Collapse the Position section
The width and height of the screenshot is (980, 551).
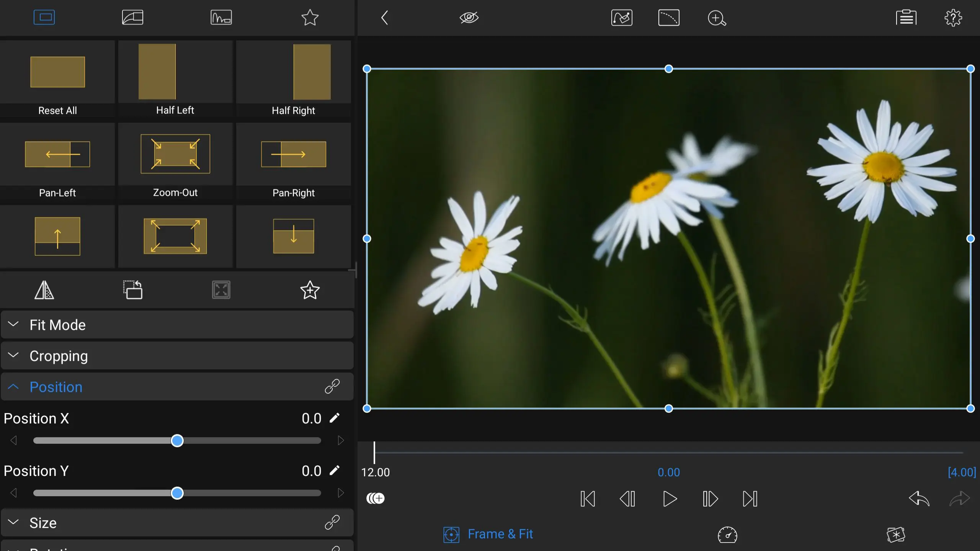[x=56, y=387]
